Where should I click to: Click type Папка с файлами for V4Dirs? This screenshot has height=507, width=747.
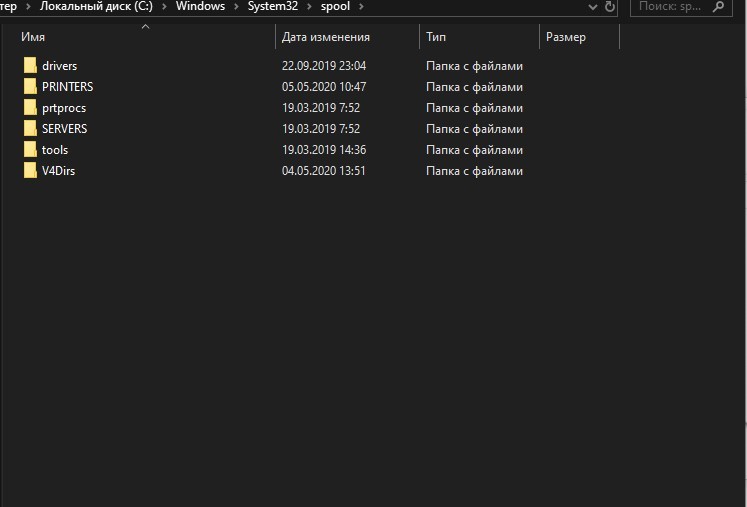pos(474,171)
